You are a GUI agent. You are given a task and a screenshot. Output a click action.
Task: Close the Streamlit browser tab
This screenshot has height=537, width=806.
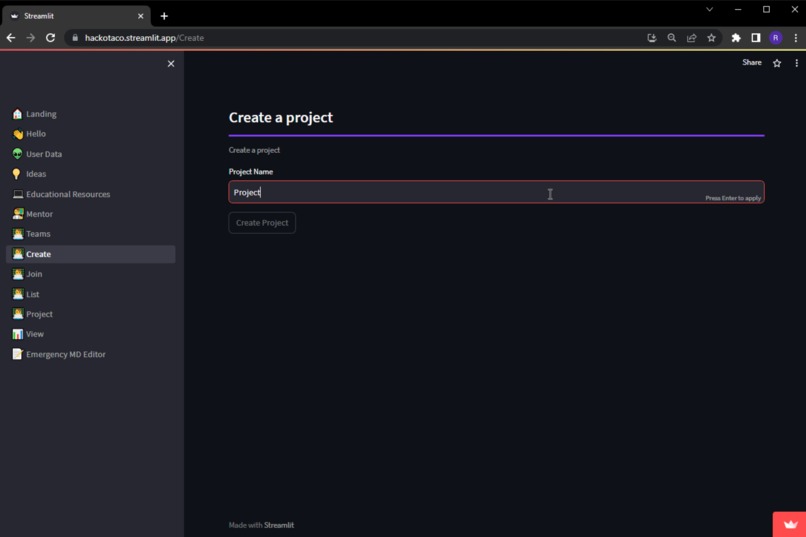click(140, 16)
